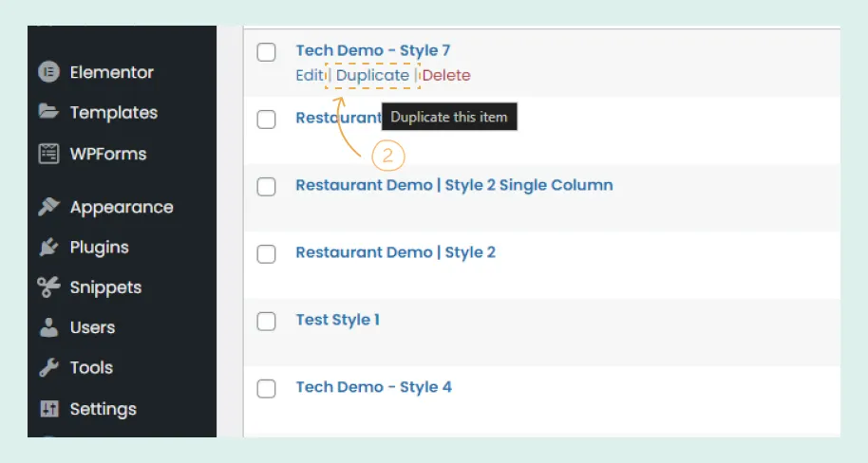Screen dimensions: 868x463
Task: Go to the Users section
Action: (92, 327)
